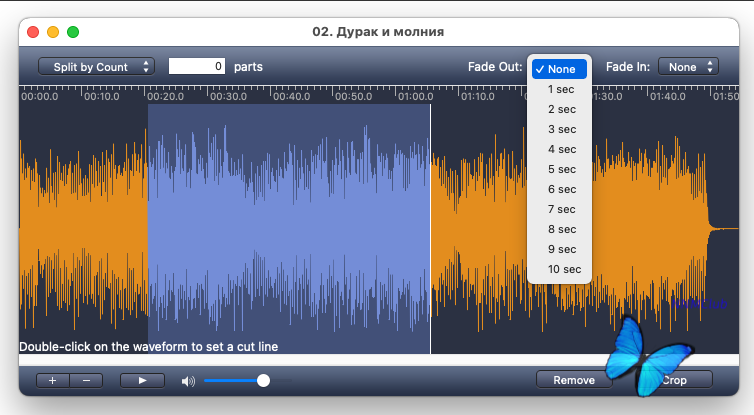Screen dimensions: 754x415
Task: Click the zoom in plus button
Action: coord(53,380)
